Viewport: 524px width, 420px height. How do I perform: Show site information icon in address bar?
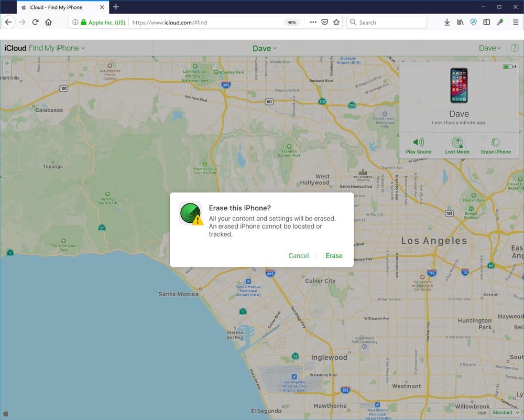pos(75,23)
